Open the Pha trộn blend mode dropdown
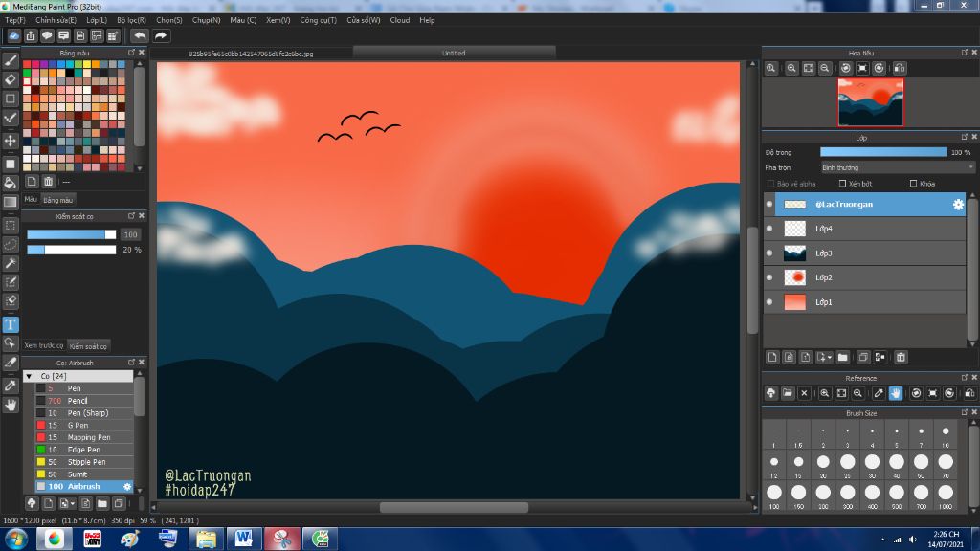This screenshot has width=980, height=551. coord(898,167)
